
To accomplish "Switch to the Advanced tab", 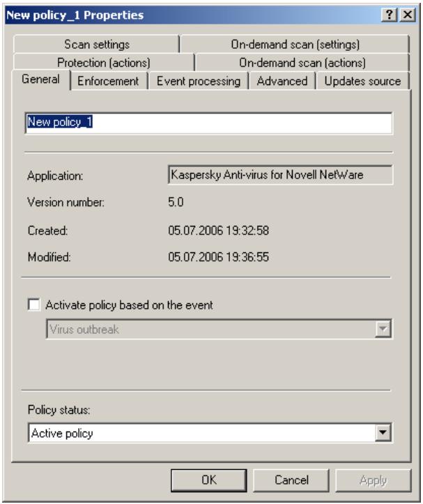I will pos(282,81).
